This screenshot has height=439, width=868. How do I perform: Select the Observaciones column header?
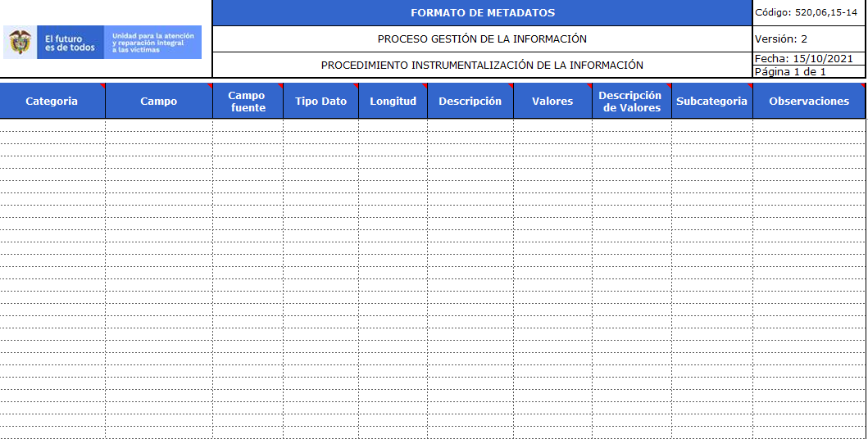pyautogui.click(x=809, y=102)
